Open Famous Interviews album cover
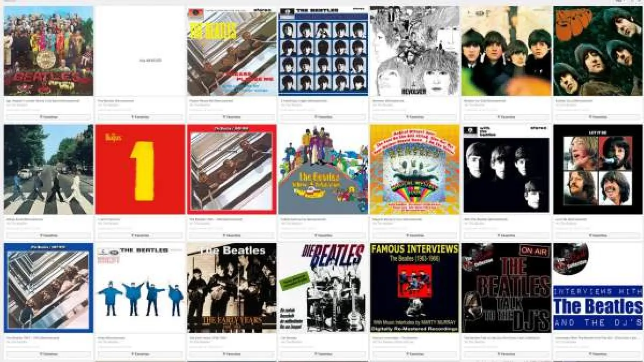The width and height of the screenshot is (644, 362). tap(415, 288)
